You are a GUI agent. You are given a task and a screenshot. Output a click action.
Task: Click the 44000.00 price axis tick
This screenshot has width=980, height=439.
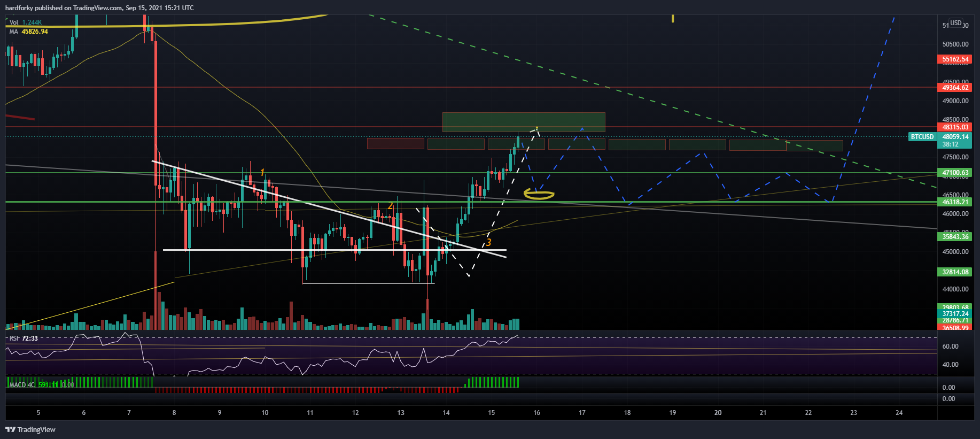tap(955, 289)
